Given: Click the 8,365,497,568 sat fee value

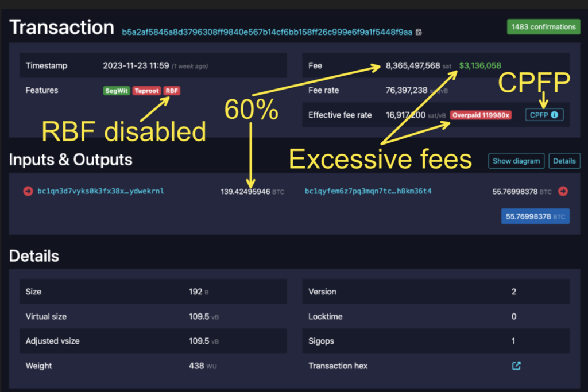Looking at the screenshot, I should coord(413,66).
